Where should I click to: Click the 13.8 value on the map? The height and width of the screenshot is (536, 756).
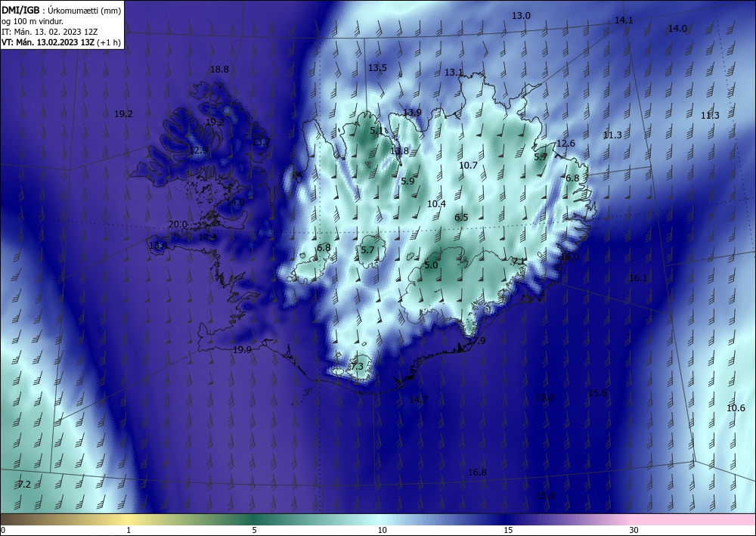399,151
